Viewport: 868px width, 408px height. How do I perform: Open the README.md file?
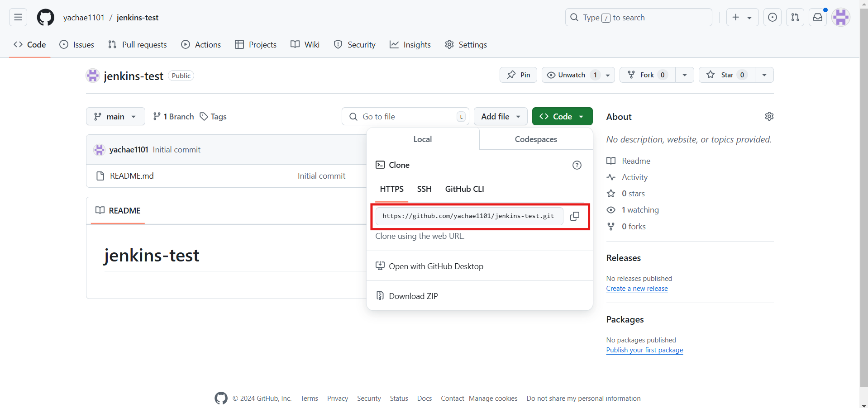[x=132, y=176]
